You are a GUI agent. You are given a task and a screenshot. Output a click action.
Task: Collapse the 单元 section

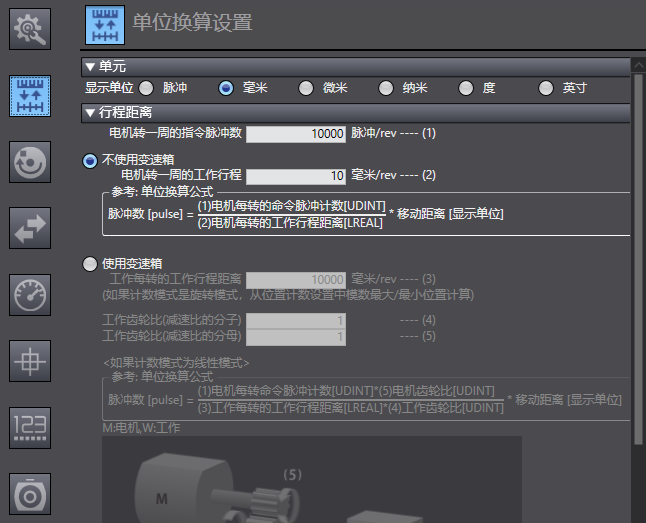pyautogui.click(x=90, y=67)
